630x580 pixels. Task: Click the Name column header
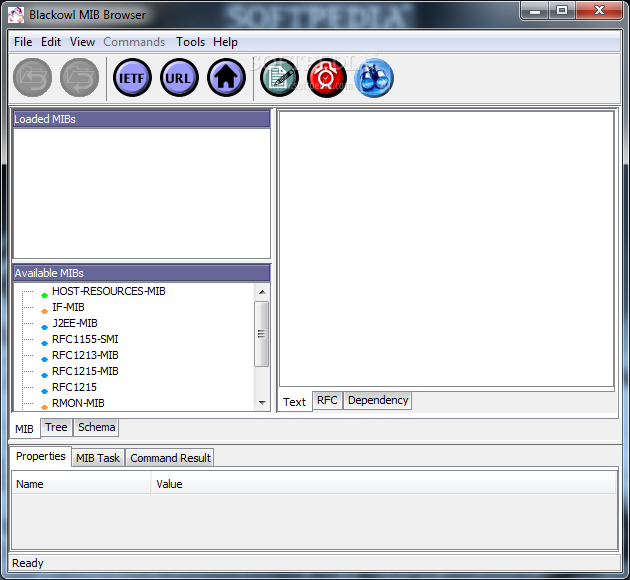tap(81, 484)
